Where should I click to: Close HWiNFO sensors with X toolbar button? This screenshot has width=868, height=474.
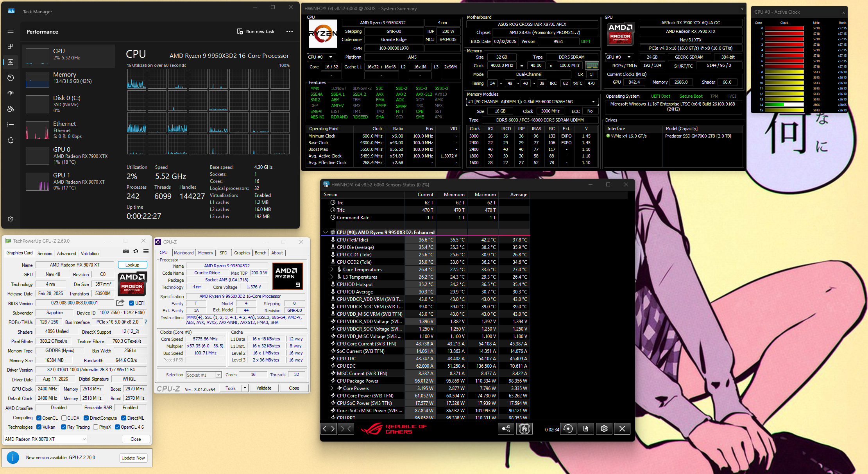pos(622,429)
